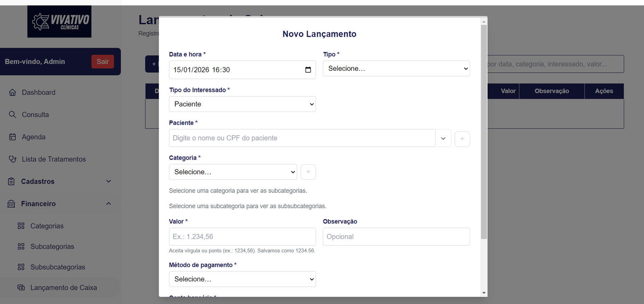644x304 pixels.
Task: Click the Lista de Tratamentos stethoscope icon
Action: point(12,159)
